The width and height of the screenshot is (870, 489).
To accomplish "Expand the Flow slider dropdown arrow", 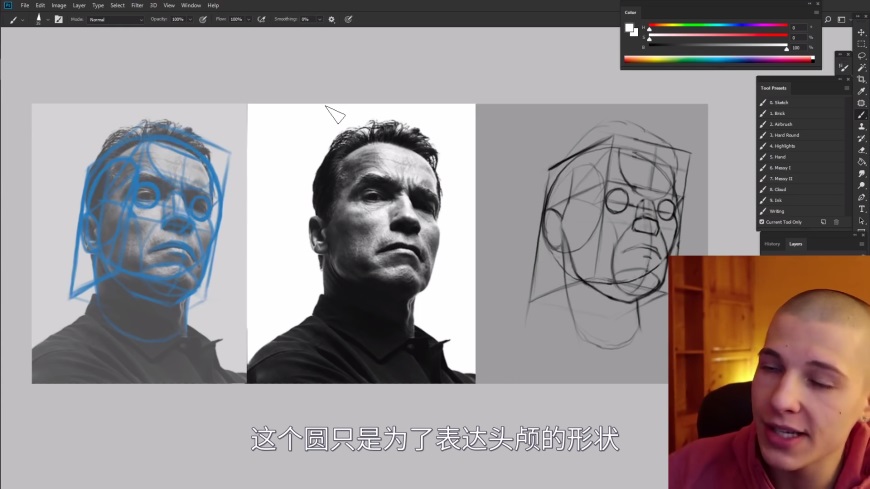I will pos(249,19).
